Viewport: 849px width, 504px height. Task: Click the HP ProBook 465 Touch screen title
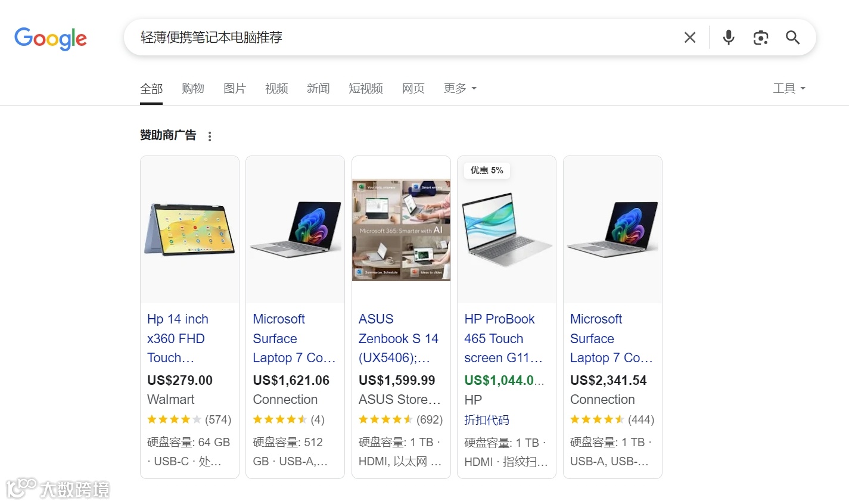(503, 338)
